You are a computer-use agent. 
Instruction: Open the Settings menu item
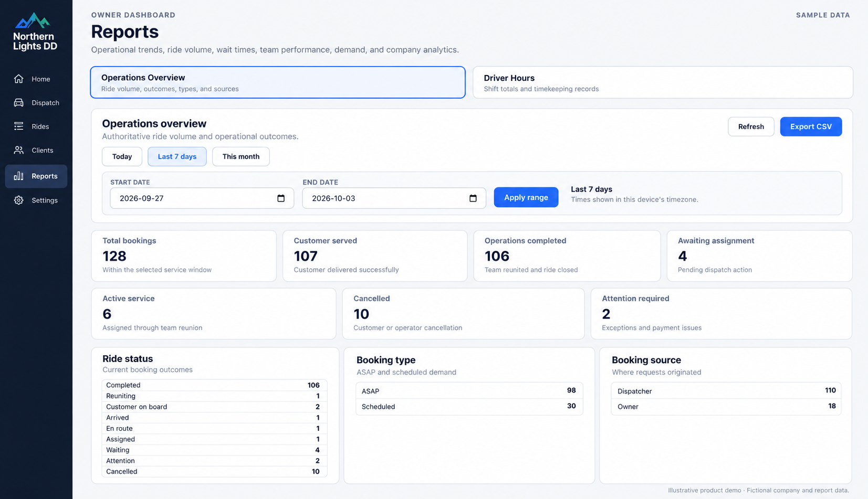pos(36,200)
